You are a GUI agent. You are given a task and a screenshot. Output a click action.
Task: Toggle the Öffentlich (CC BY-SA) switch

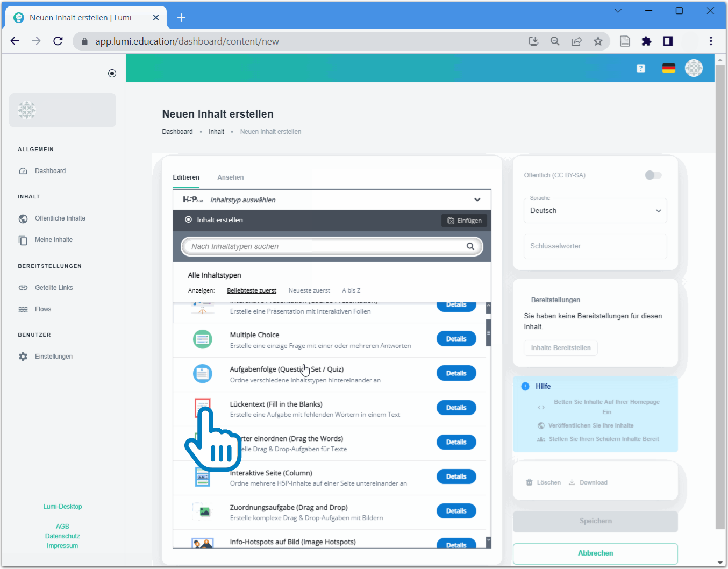pyautogui.click(x=653, y=175)
